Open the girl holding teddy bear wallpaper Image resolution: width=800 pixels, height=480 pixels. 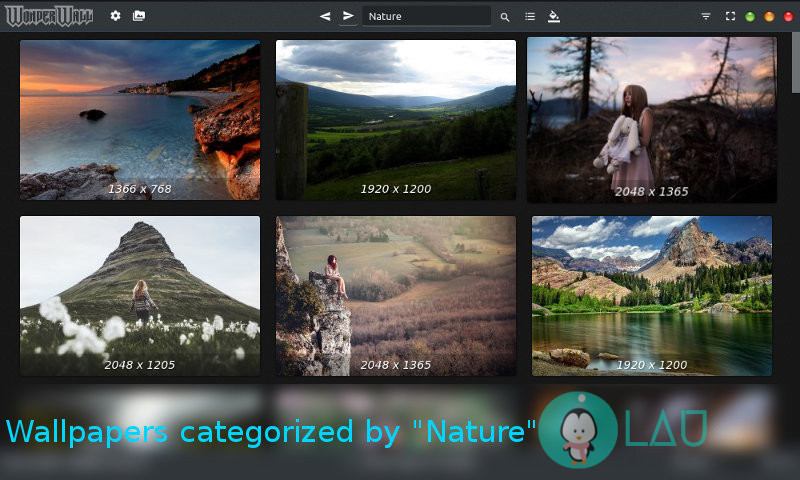click(652, 120)
